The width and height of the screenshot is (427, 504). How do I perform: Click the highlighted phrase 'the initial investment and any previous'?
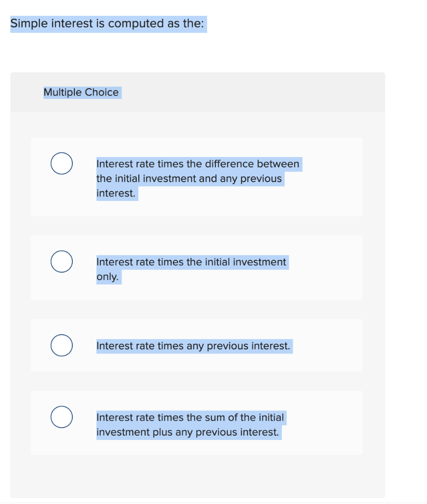click(190, 178)
